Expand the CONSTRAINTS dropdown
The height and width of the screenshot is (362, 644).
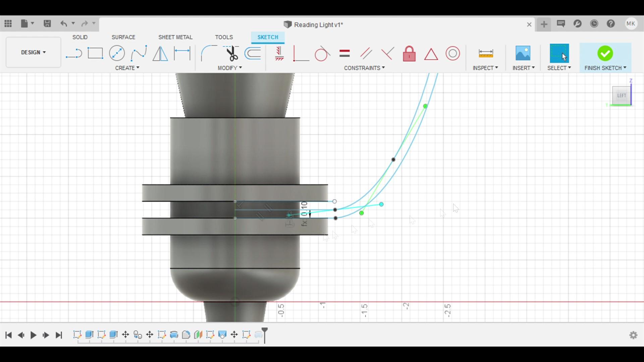click(364, 68)
